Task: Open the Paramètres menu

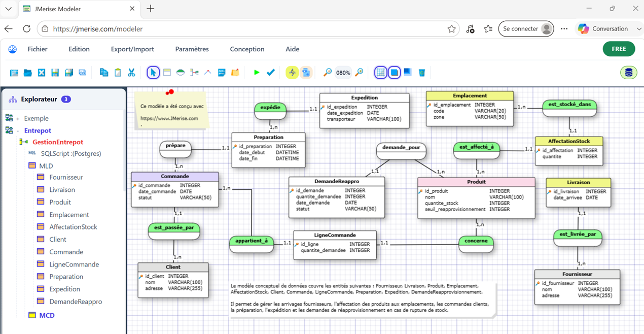Action: [192, 49]
